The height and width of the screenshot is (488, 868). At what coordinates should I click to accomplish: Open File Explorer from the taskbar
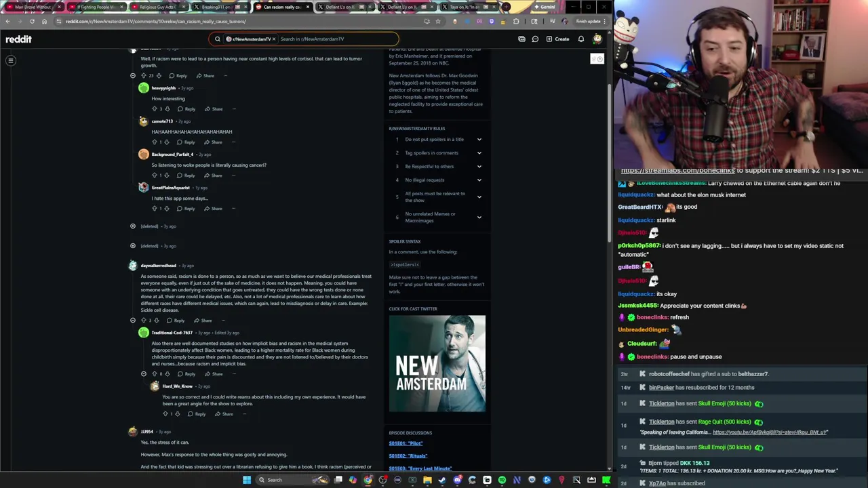click(x=427, y=480)
